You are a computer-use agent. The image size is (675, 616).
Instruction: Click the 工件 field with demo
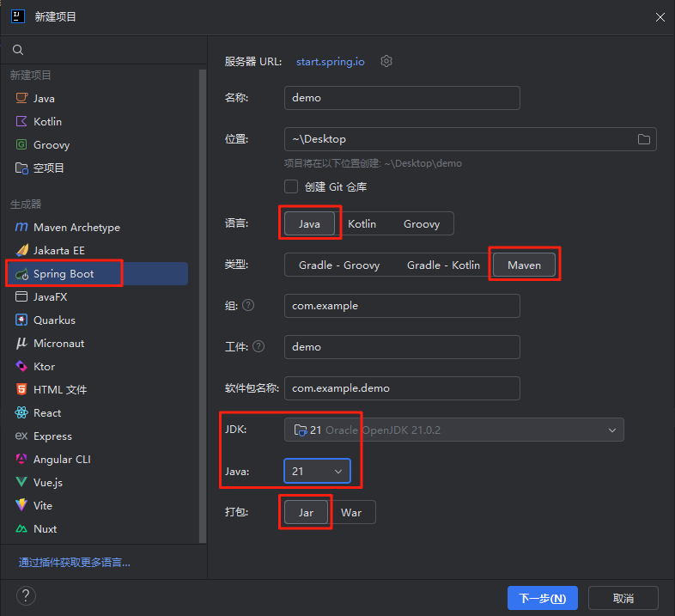pos(402,347)
